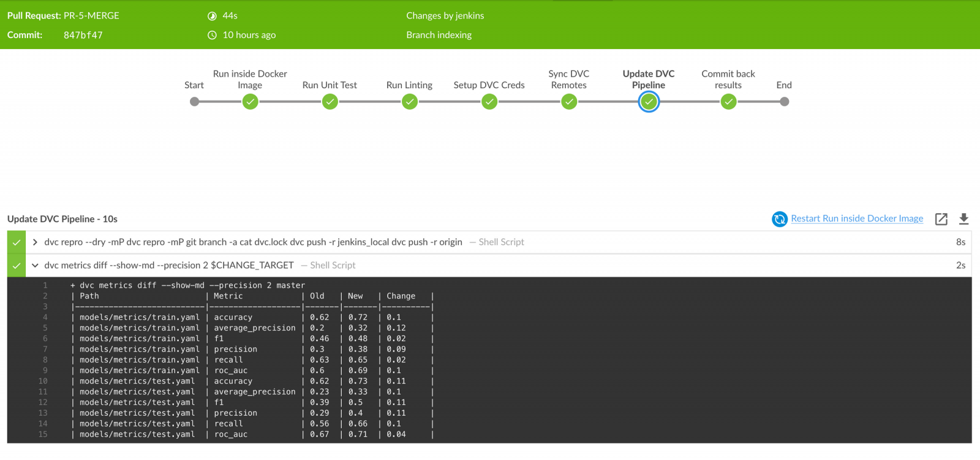Collapse the dvc metrics diff step
Screen dimensions: 980x460
(35, 265)
